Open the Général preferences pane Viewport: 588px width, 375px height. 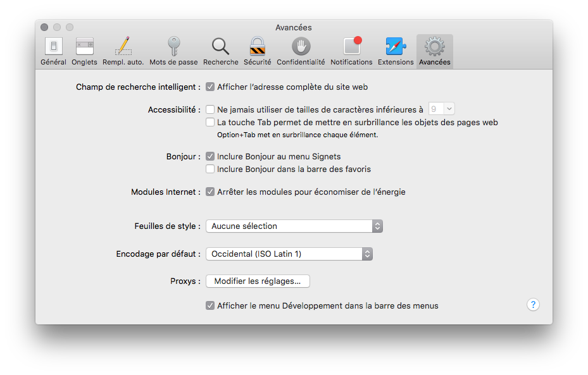point(53,51)
